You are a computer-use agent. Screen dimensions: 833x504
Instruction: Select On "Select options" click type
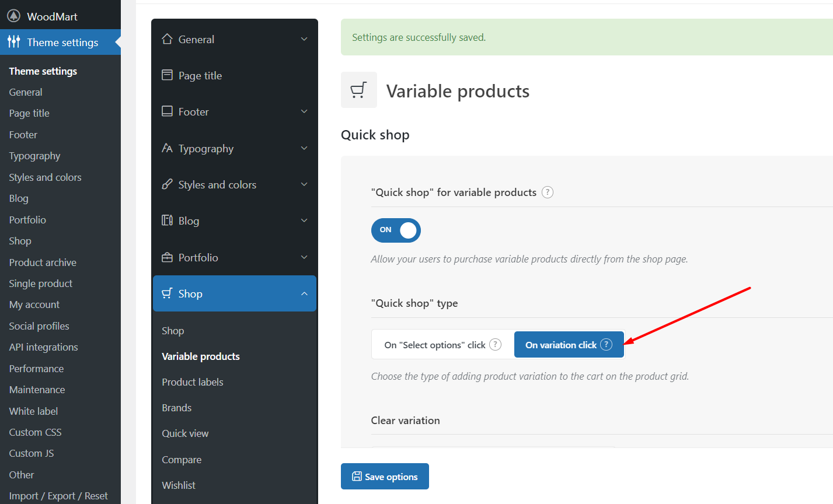coord(443,345)
